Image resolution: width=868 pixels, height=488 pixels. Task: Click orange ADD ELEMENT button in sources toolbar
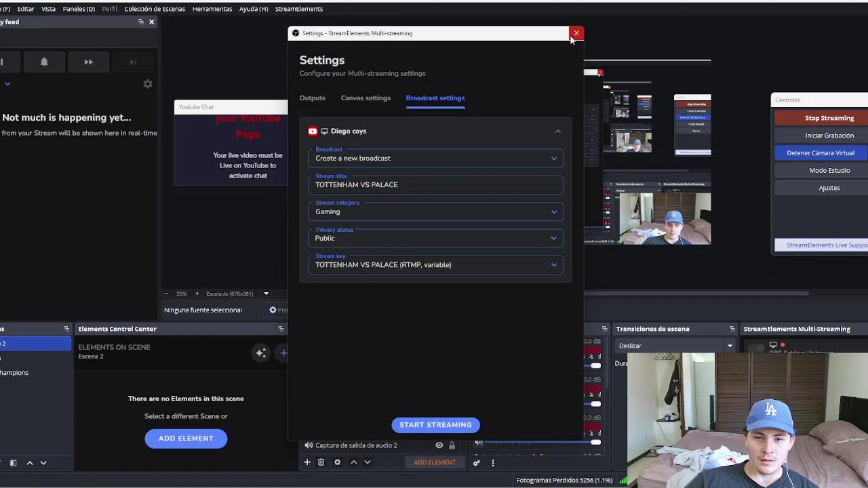[x=435, y=462]
